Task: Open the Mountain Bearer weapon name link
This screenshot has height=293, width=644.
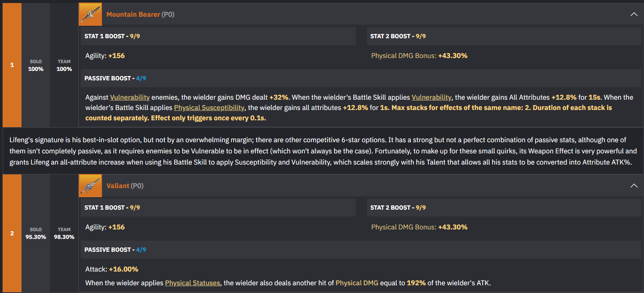Action: 133,15
